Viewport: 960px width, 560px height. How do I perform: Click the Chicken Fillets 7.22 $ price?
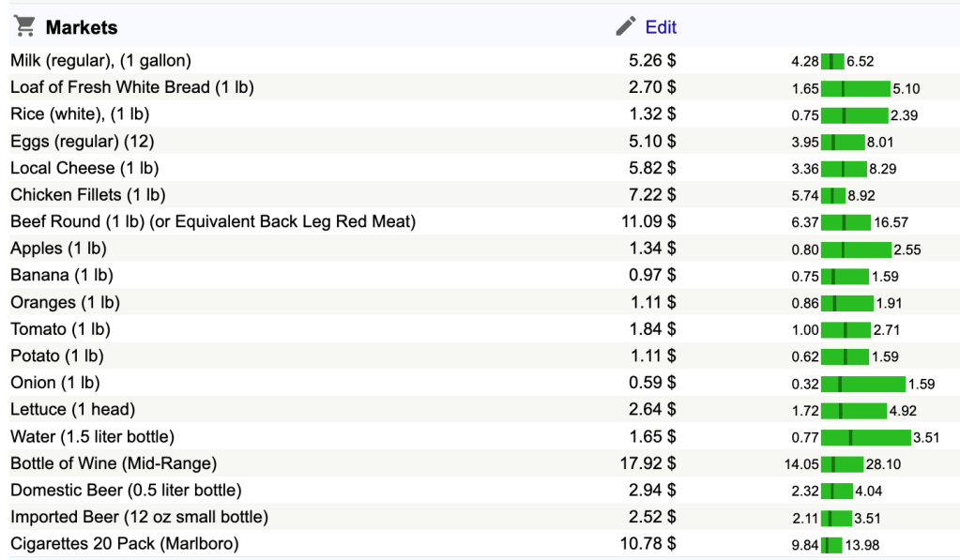(x=652, y=195)
